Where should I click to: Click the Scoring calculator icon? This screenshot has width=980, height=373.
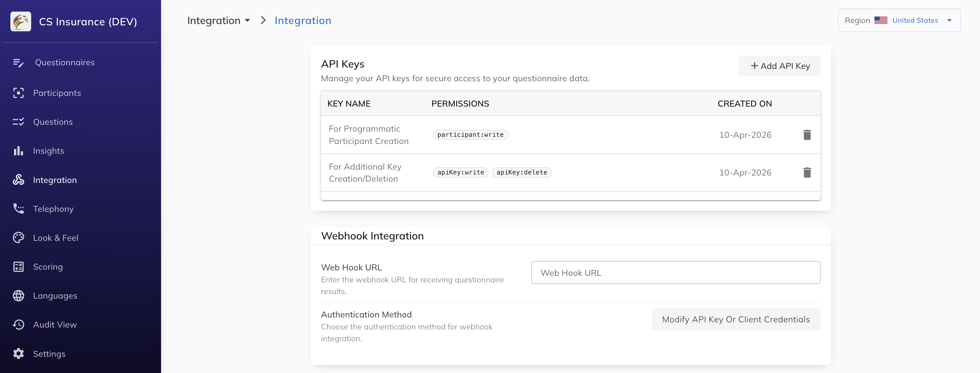point(18,267)
